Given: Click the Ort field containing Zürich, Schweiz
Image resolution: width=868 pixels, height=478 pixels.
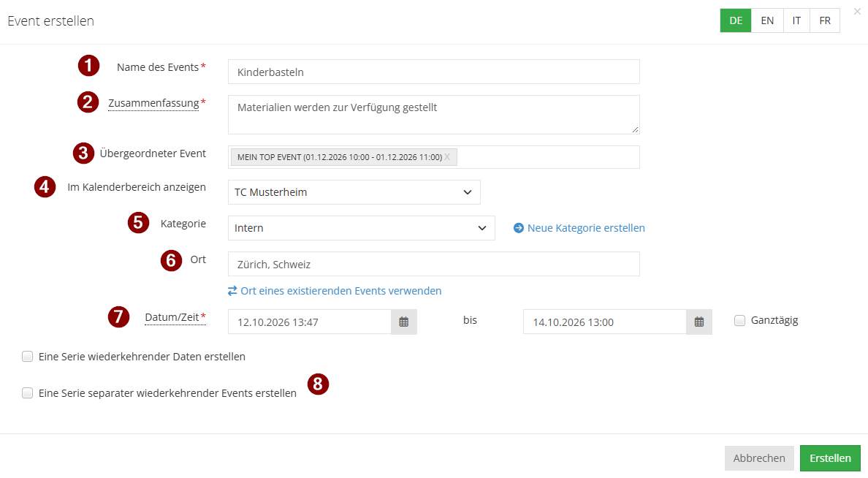Looking at the screenshot, I should pyautogui.click(x=434, y=264).
